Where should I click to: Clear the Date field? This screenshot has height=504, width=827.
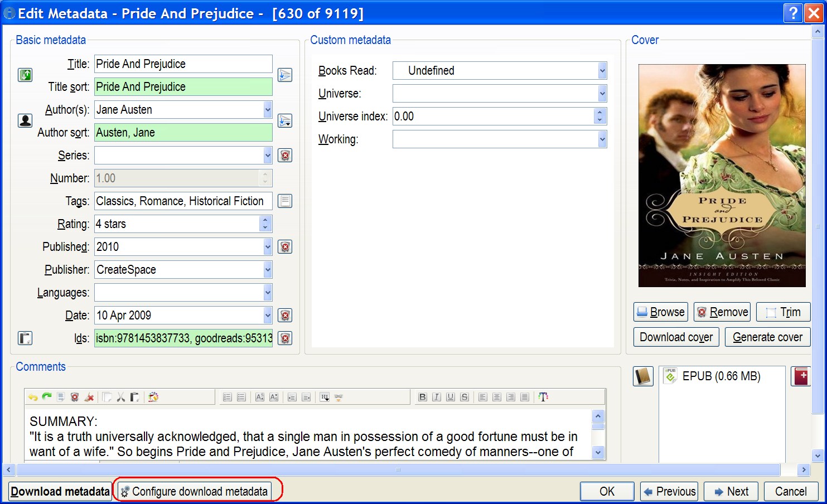(285, 316)
